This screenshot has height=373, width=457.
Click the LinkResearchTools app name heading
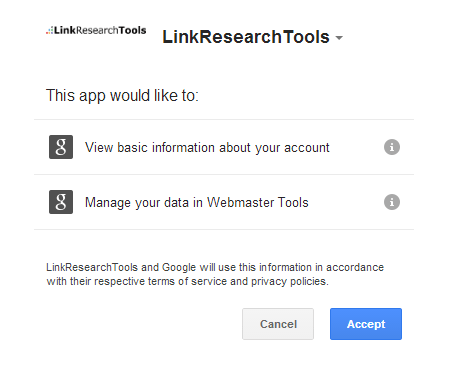point(246,37)
